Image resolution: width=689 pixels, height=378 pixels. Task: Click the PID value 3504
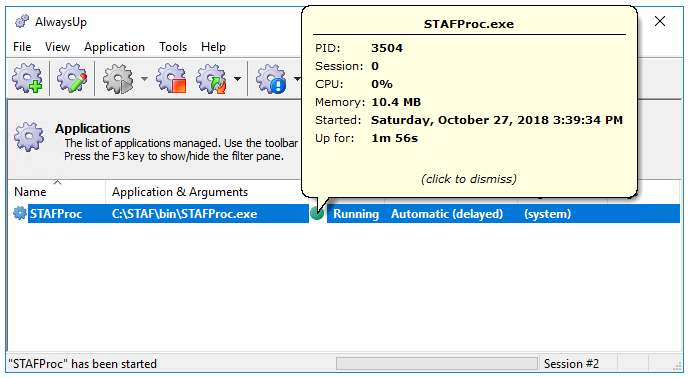(387, 48)
